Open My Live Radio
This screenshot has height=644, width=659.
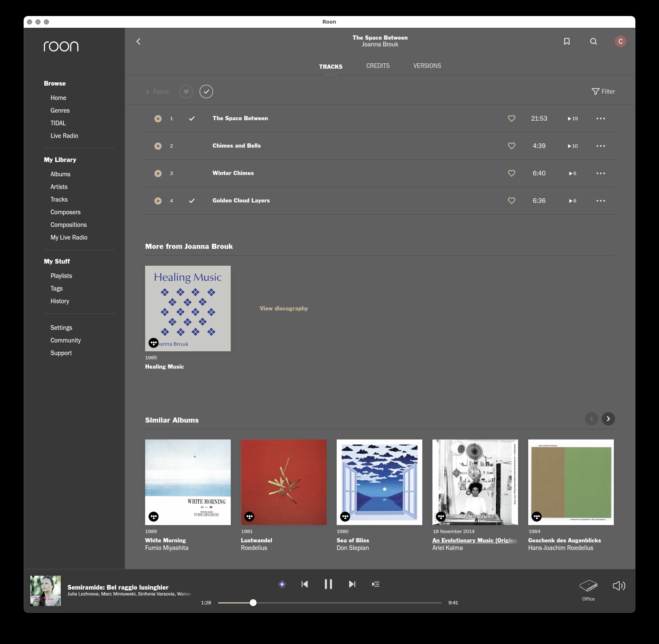(69, 237)
